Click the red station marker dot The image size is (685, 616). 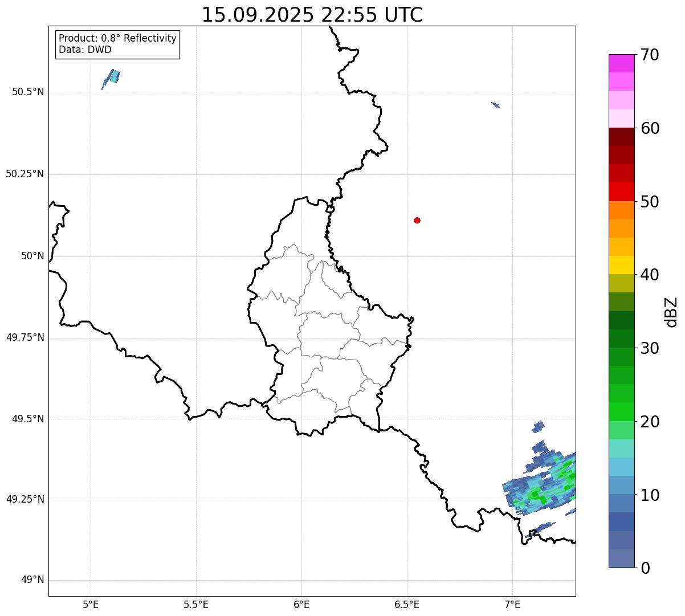pyautogui.click(x=417, y=221)
